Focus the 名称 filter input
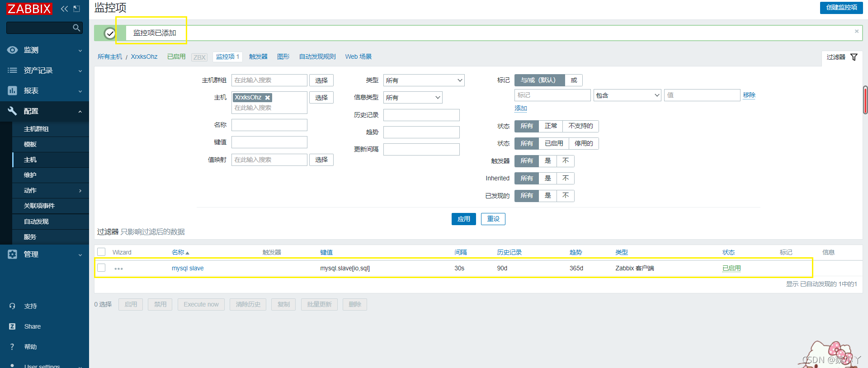This screenshot has width=868, height=368. click(269, 125)
